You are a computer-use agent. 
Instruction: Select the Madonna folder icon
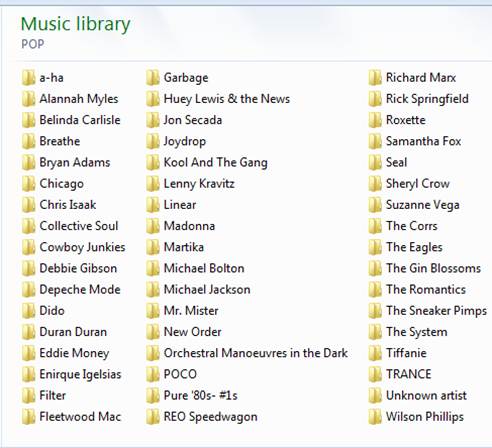(153, 226)
